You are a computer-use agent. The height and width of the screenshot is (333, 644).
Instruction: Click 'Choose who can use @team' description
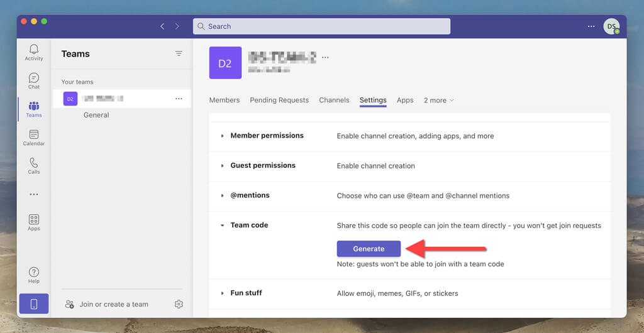[423, 196]
